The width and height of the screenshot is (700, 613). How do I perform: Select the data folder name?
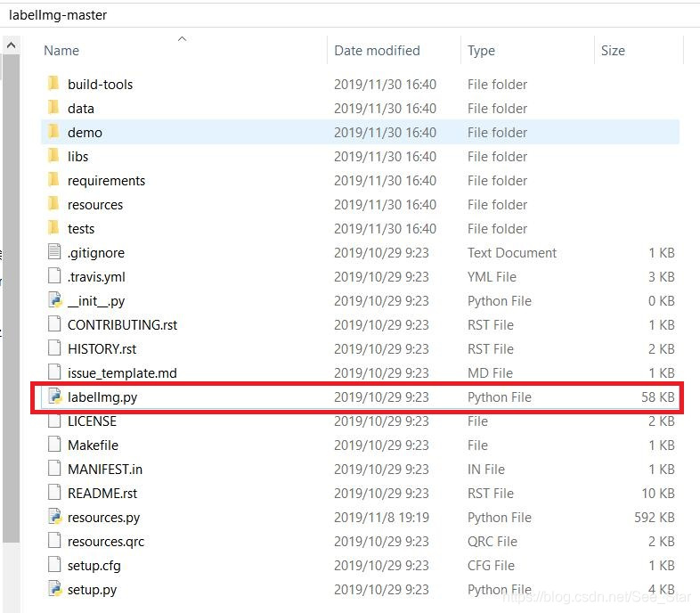[x=81, y=109]
